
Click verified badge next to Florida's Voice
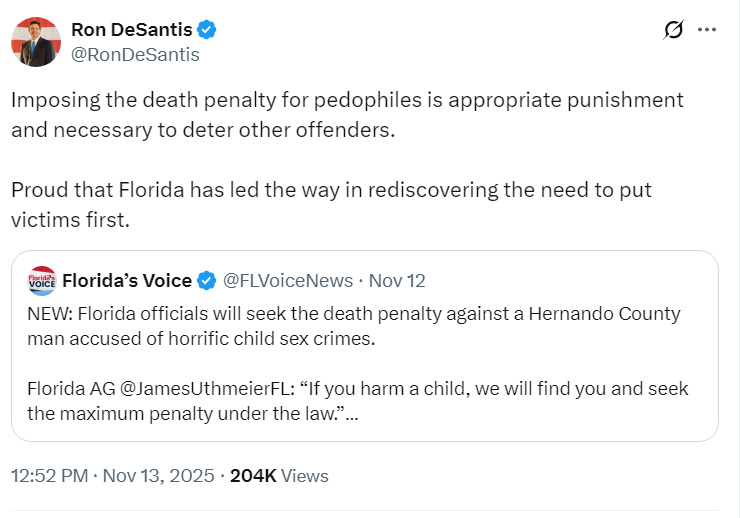coord(207,280)
